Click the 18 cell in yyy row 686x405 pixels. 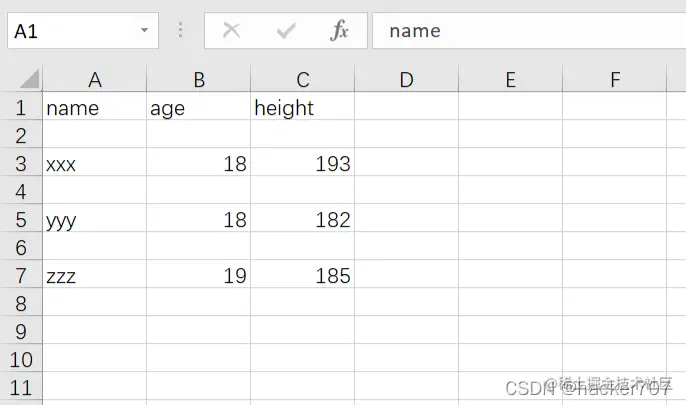tap(199, 220)
